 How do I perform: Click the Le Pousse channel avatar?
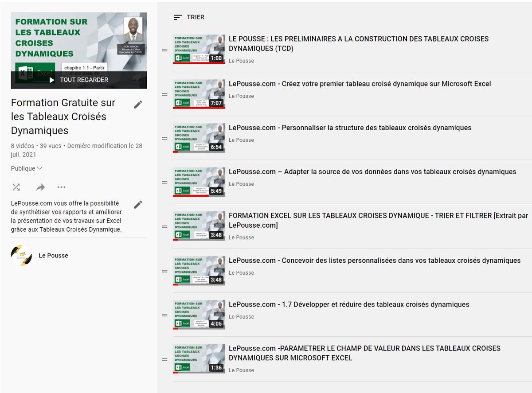click(x=21, y=255)
